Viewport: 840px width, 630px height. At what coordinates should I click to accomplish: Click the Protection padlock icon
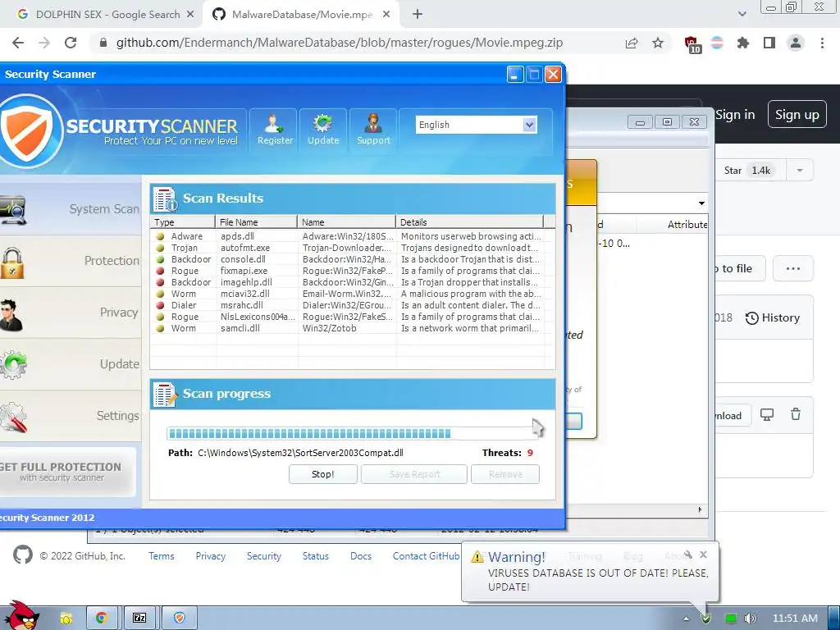11,263
